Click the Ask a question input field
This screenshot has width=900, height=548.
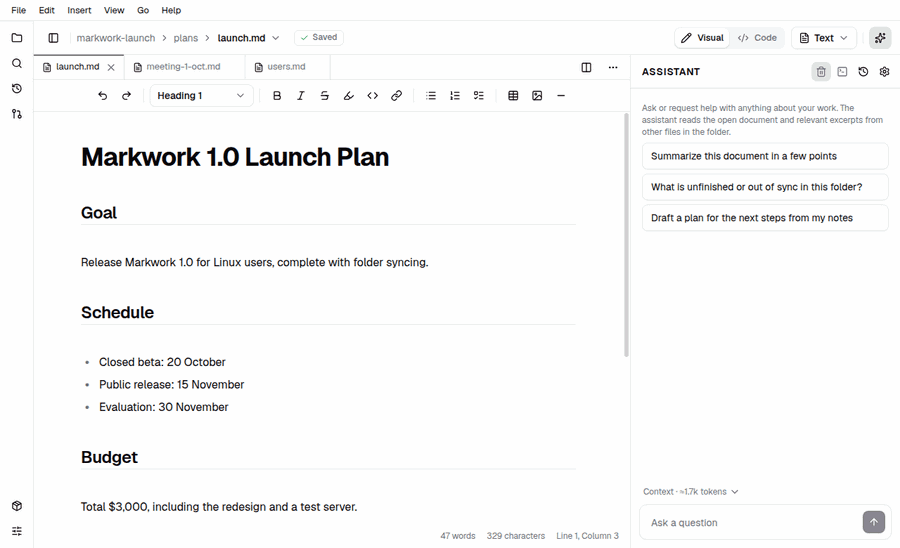[753, 523]
